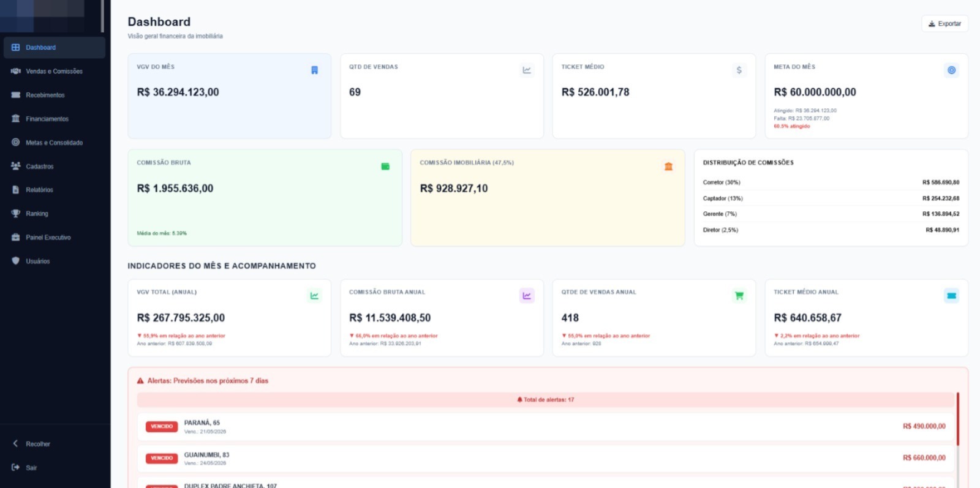Open Metas e Consolidado page

tap(54, 143)
